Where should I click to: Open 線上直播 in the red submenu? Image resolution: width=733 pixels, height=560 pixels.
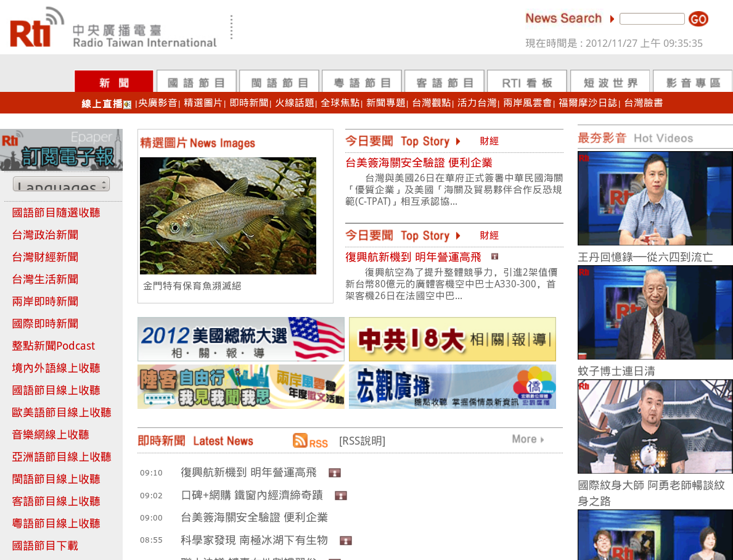pyautogui.click(x=102, y=104)
